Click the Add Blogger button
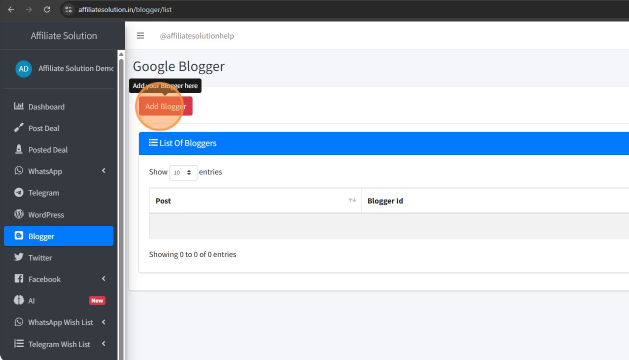This screenshot has width=629, height=360. 165,106
